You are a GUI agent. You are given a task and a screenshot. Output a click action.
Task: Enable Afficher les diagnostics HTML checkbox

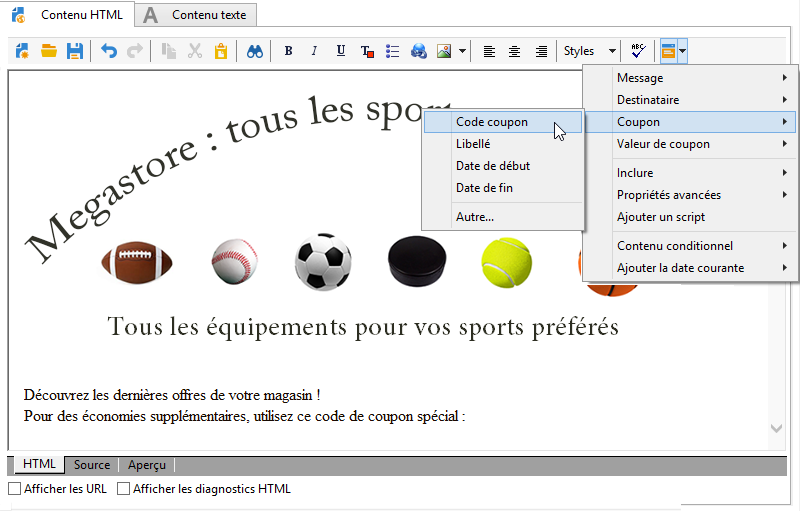pyautogui.click(x=123, y=489)
